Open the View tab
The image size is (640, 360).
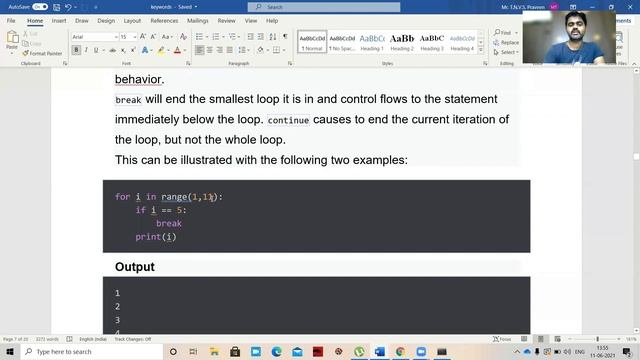pyautogui.click(x=251, y=20)
